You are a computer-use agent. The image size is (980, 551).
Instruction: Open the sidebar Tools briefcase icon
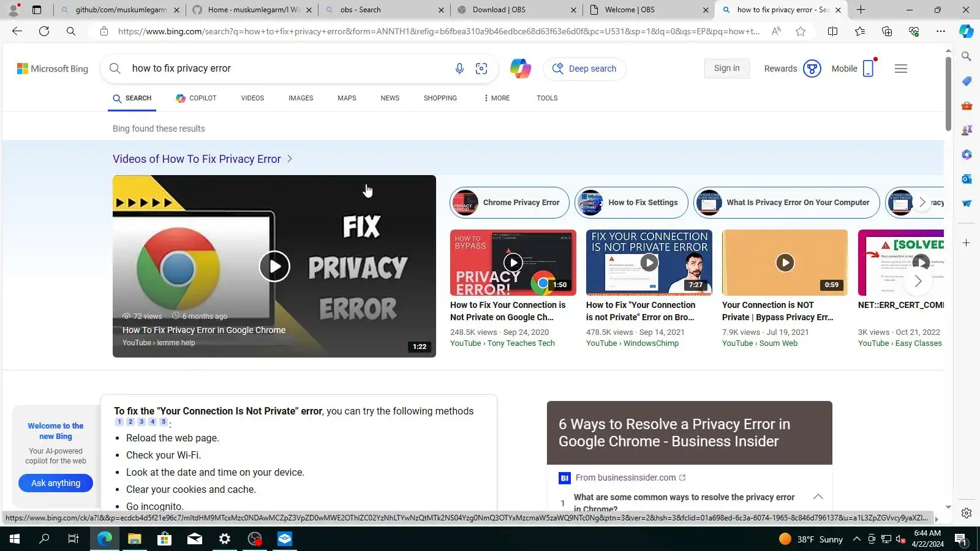(x=967, y=105)
